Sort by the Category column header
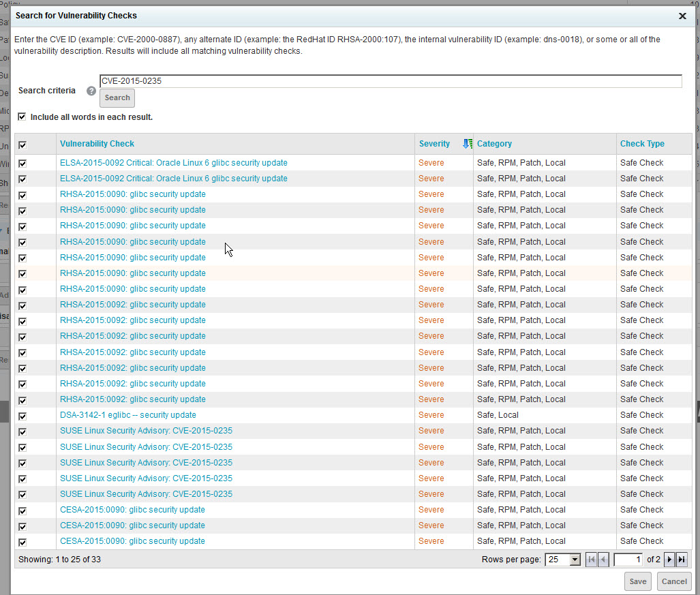This screenshot has height=595, width=700. 494,144
